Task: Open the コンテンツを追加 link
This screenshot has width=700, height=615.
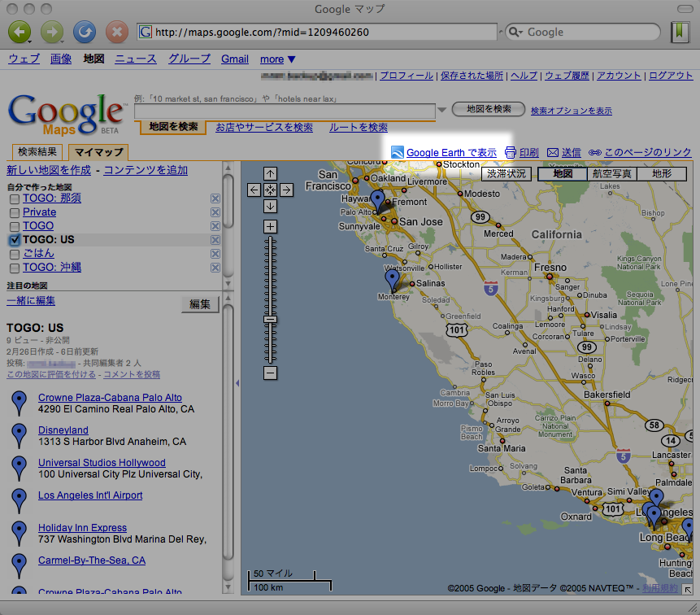Action: (146, 170)
